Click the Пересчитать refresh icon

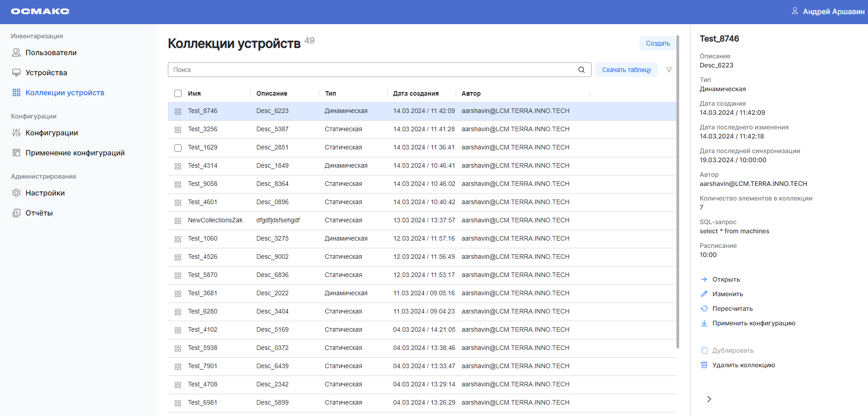pyautogui.click(x=704, y=308)
